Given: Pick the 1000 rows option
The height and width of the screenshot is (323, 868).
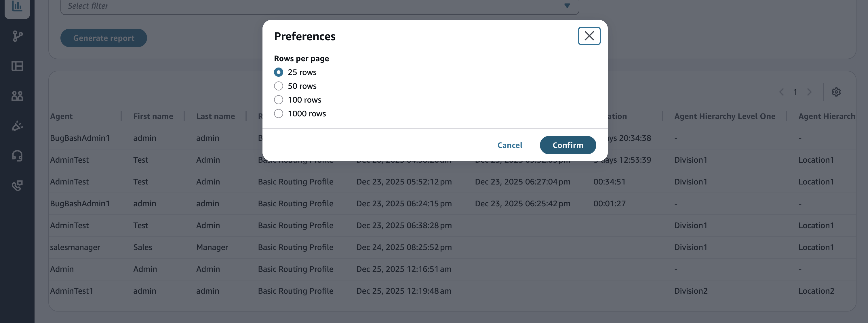Looking at the screenshot, I should pyautogui.click(x=278, y=114).
